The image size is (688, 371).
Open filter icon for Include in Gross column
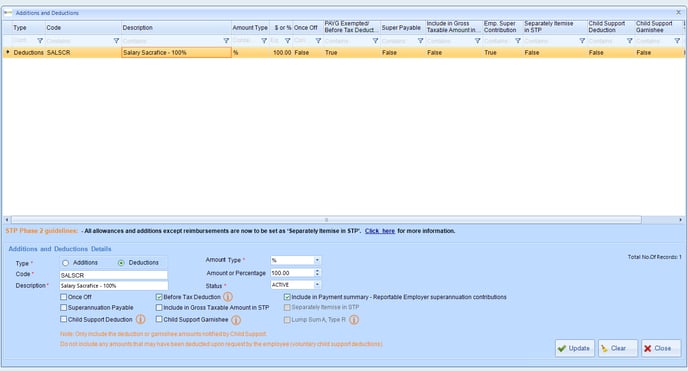pos(477,41)
